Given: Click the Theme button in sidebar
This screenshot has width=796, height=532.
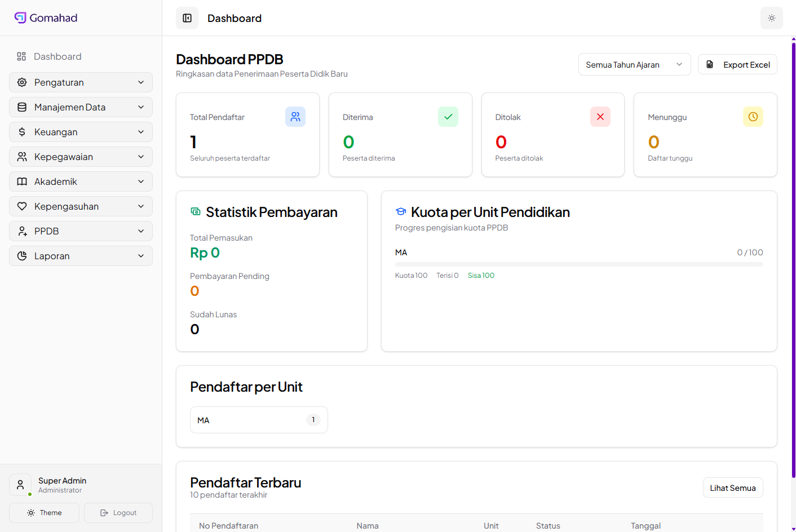Looking at the screenshot, I should pyautogui.click(x=44, y=513).
